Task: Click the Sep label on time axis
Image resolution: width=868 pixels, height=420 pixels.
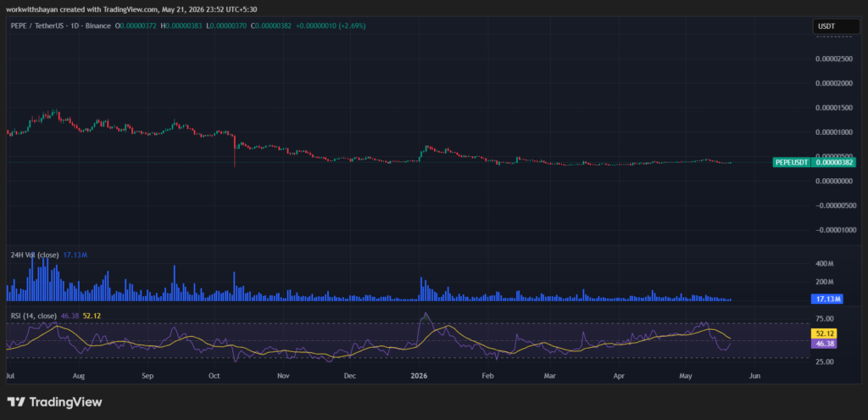Action: (147, 376)
